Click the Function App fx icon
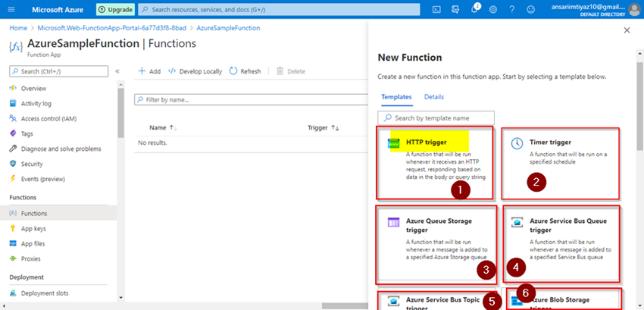This screenshot has height=310, width=644. tap(16, 46)
